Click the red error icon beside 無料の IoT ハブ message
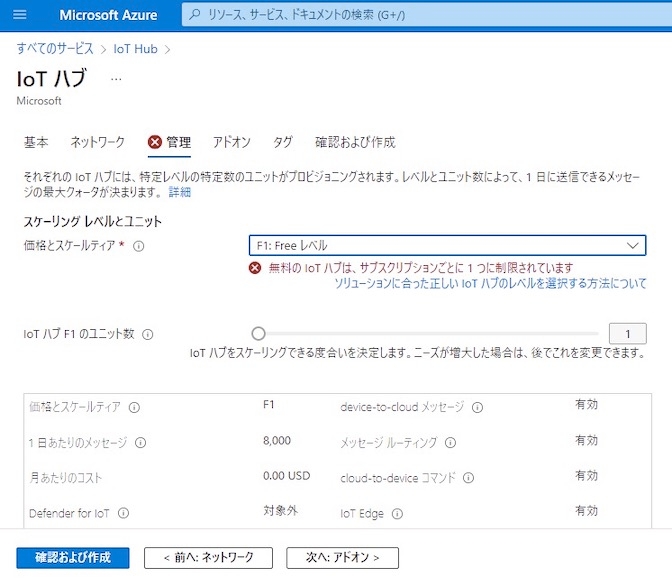672x586 pixels. point(255,268)
